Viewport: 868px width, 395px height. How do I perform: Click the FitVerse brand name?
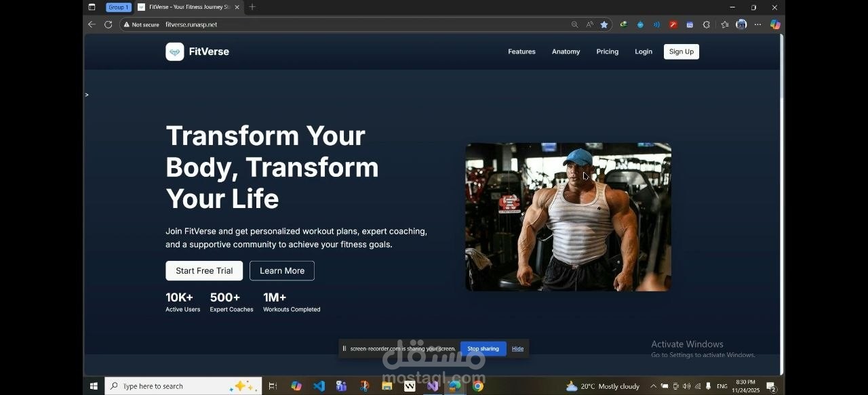pyautogui.click(x=209, y=51)
